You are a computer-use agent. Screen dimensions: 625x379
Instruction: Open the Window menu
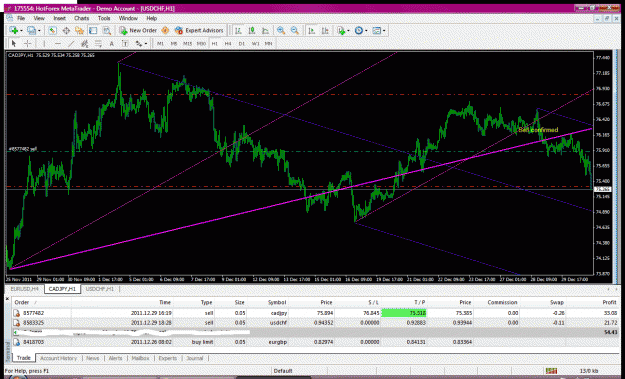pyautogui.click(x=128, y=18)
